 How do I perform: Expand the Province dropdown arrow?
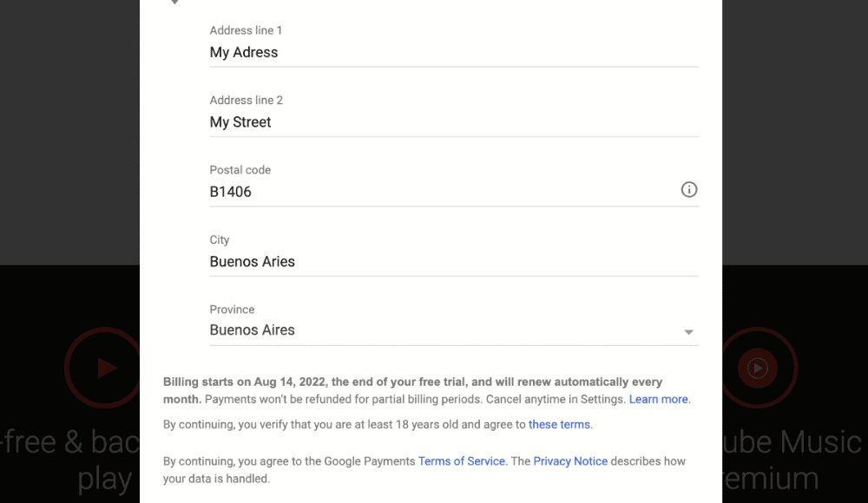688,332
